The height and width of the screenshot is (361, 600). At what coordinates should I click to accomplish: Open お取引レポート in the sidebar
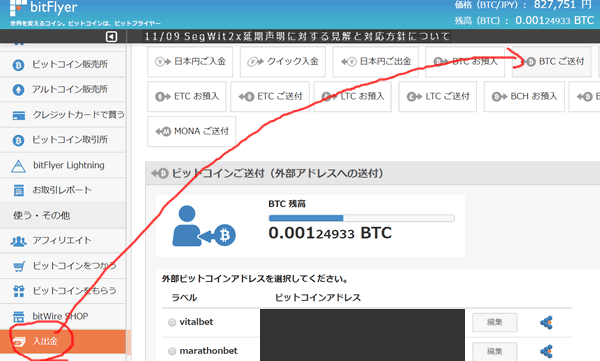[x=63, y=190]
